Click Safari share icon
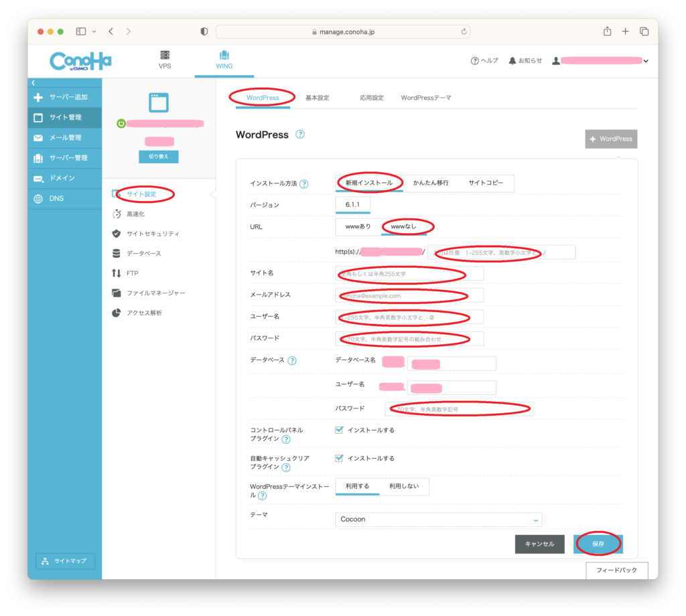 607,31
